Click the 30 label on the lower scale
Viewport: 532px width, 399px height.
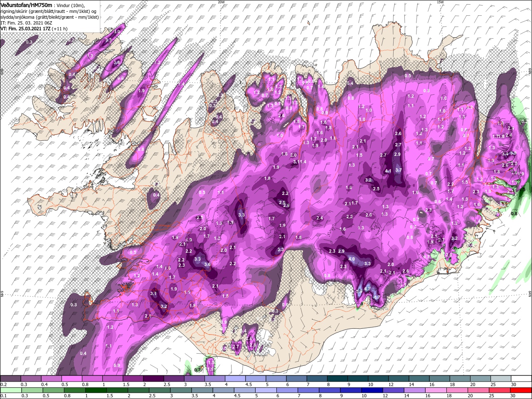click(514, 396)
